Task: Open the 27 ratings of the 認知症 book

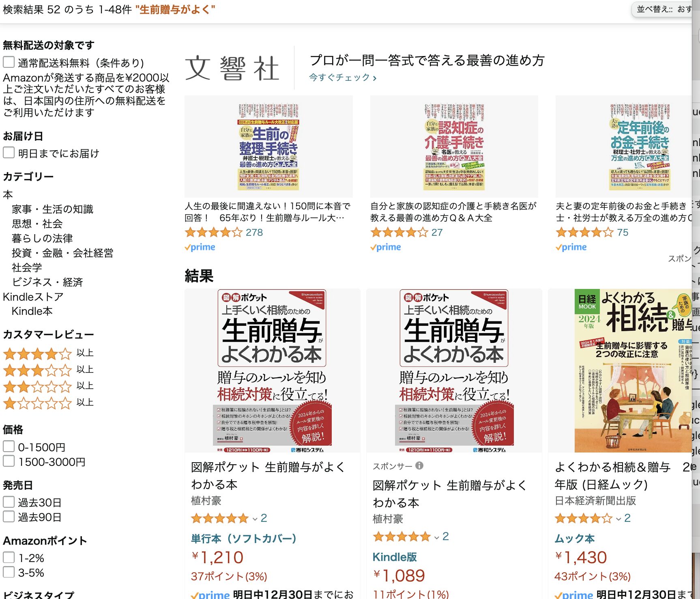Action: [437, 233]
